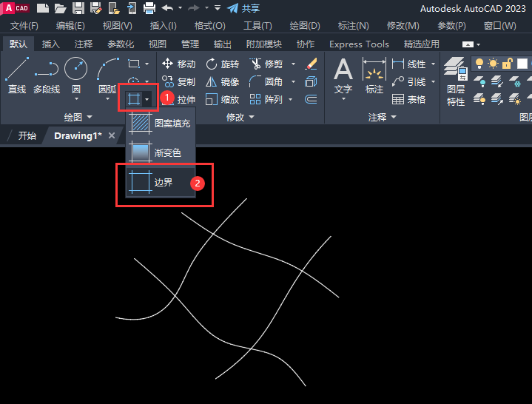Click the Plot (printer) icon

click(149, 8)
